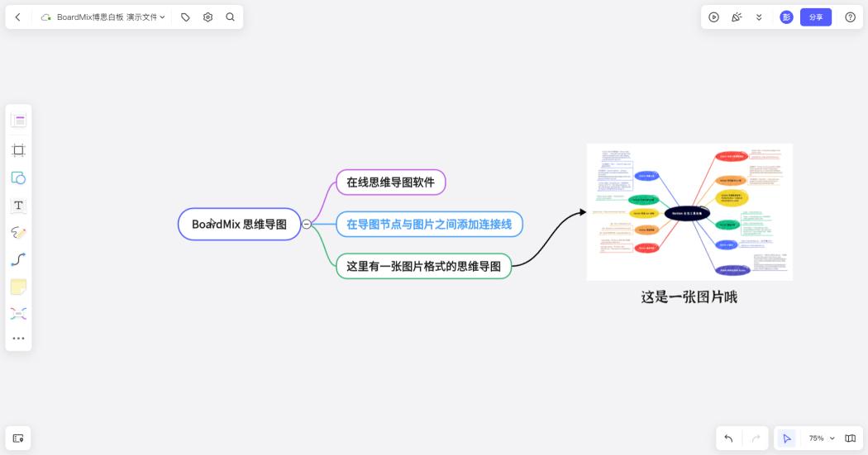Click the blue 分享 share button
Image resolution: width=868 pixels, height=455 pixels.
coord(815,17)
